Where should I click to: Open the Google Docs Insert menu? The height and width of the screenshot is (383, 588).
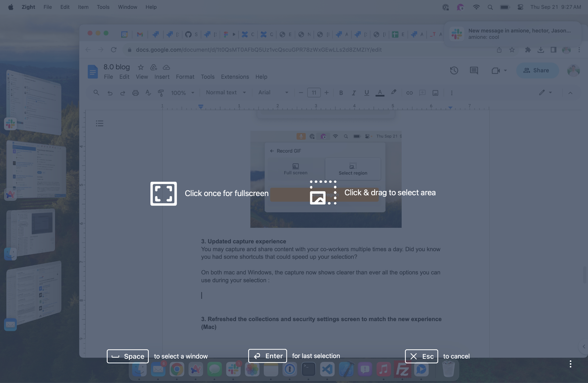pyautogui.click(x=162, y=77)
